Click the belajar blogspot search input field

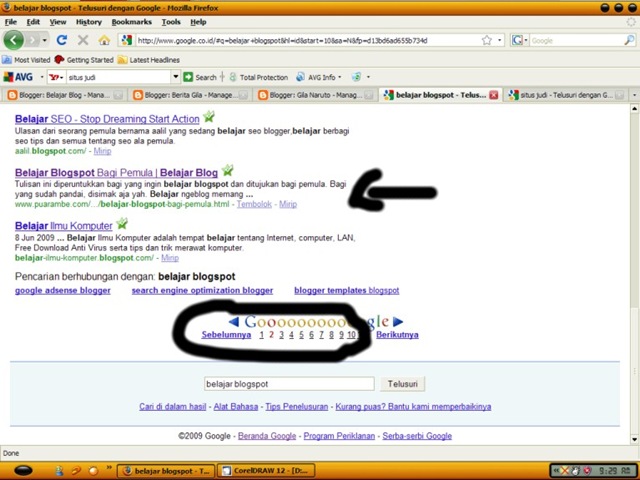point(289,384)
